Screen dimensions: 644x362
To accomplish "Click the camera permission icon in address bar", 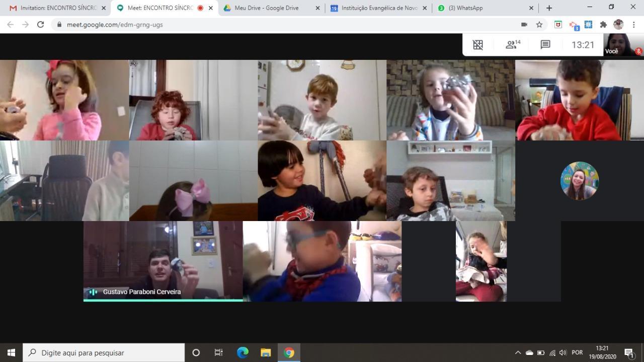I will pos(524,24).
